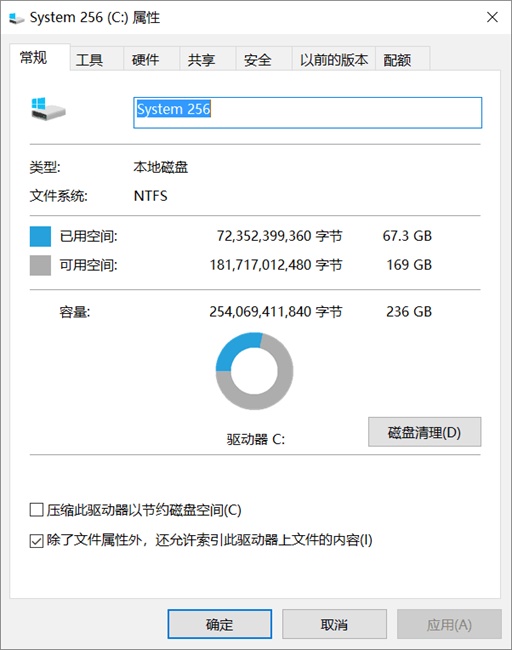Click the 容量 label
Screen dimensions: 512x650
[x=75, y=312]
